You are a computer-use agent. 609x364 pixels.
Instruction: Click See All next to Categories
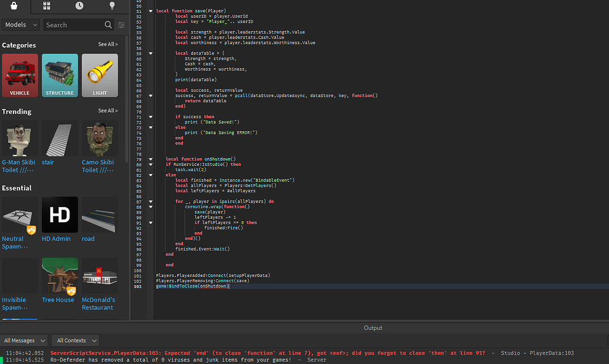[108, 44]
